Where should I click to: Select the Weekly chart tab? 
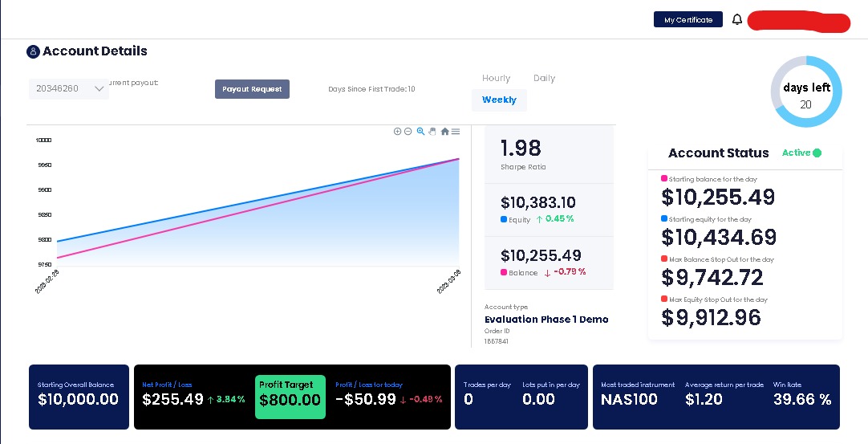click(499, 100)
